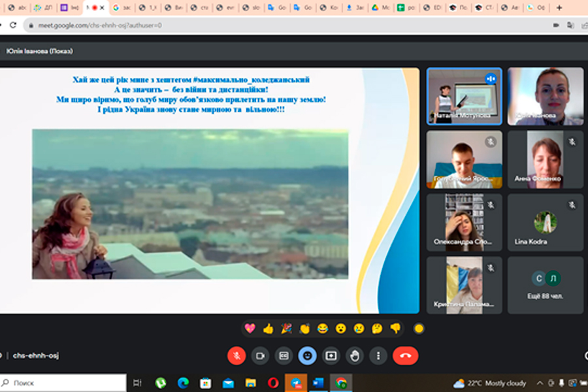Leave the call with red hang-up button
588x392 pixels.
pyautogui.click(x=405, y=355)
